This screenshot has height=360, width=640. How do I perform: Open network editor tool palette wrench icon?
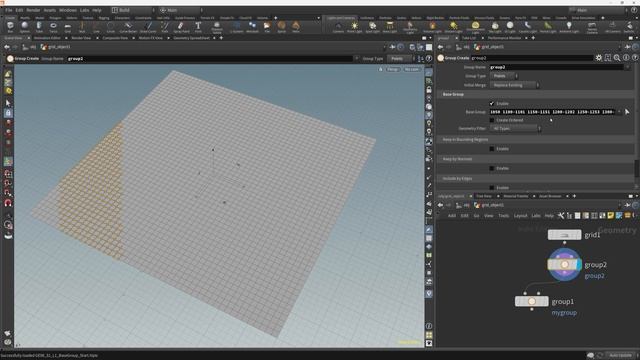coord(561,216)
